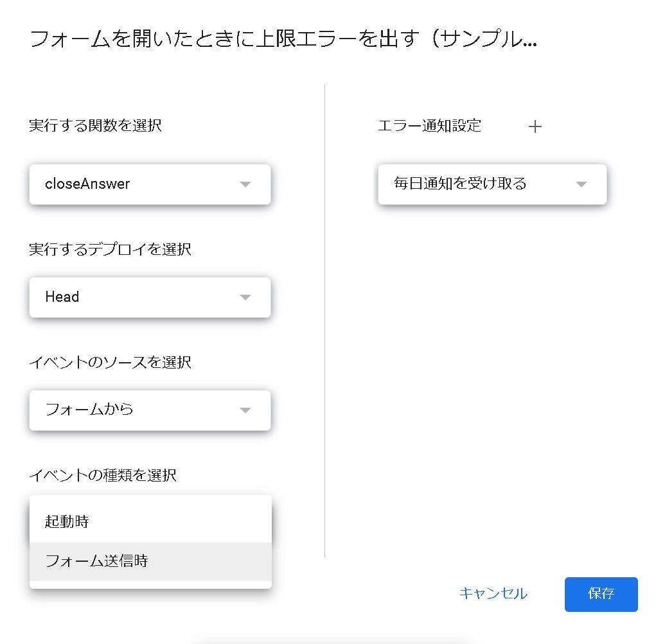This screenshot has height=644, width=665.
Task: Click the キャンセル link
Action: 493,594
